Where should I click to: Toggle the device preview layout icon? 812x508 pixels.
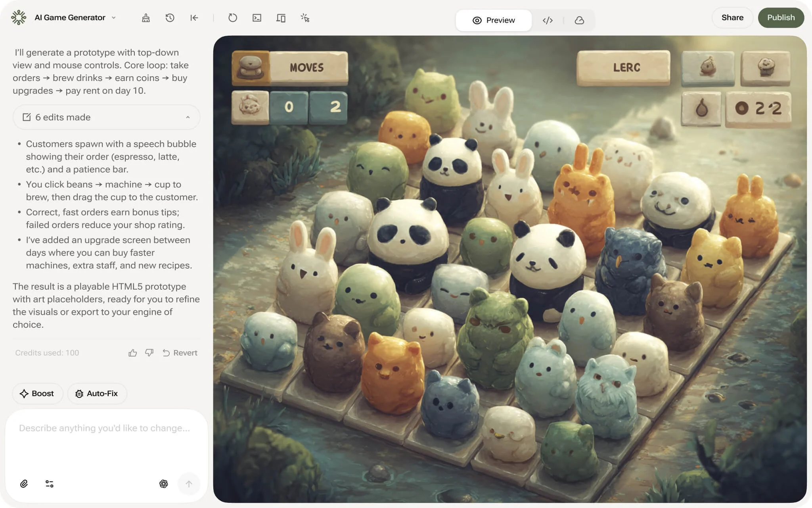[281, 18]
